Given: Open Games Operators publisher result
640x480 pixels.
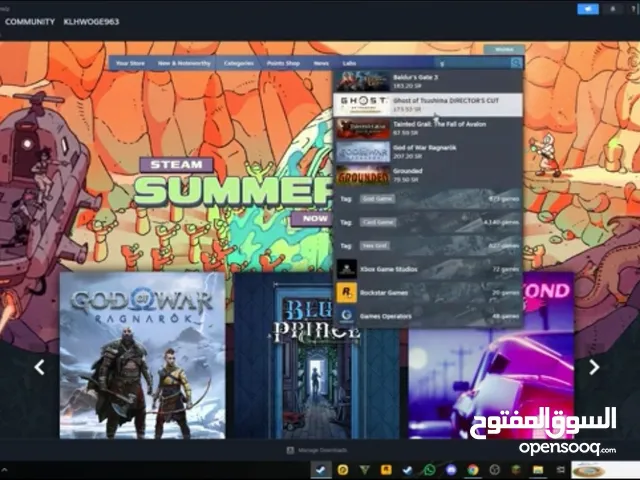Looking at the screenshot, I should click(428, 316).
